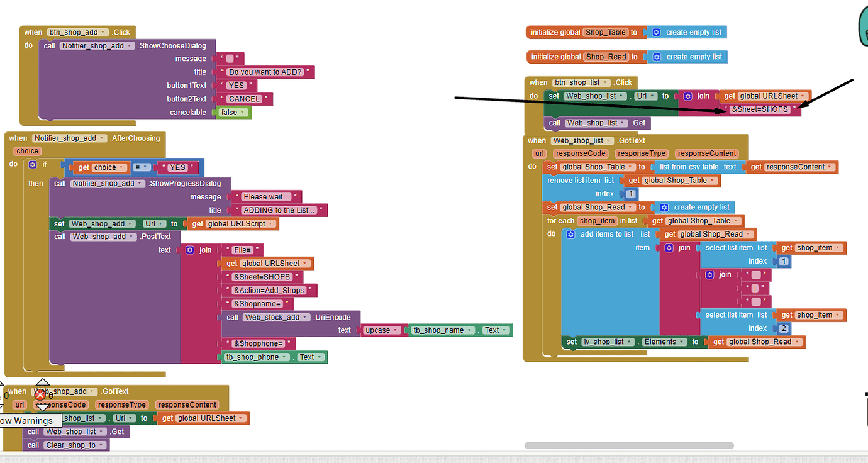Click the index number 2 field
Image resolution: width=868 pixels, height=463 pixels.
point(784,328)
